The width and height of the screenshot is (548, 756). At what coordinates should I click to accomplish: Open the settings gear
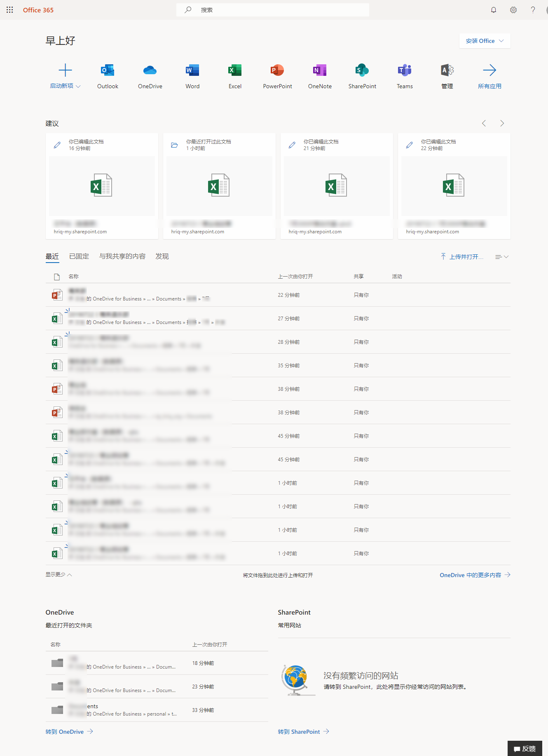tap(513, 10)
